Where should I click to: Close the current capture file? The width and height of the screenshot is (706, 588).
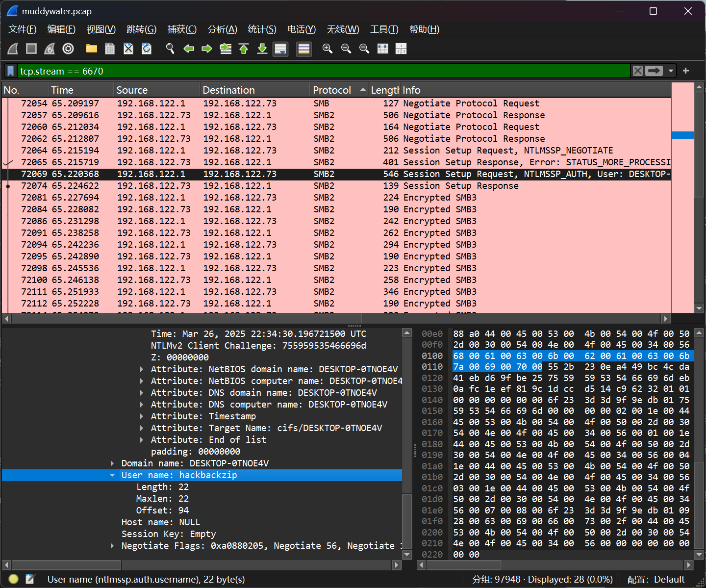click(x=128, y=49)
